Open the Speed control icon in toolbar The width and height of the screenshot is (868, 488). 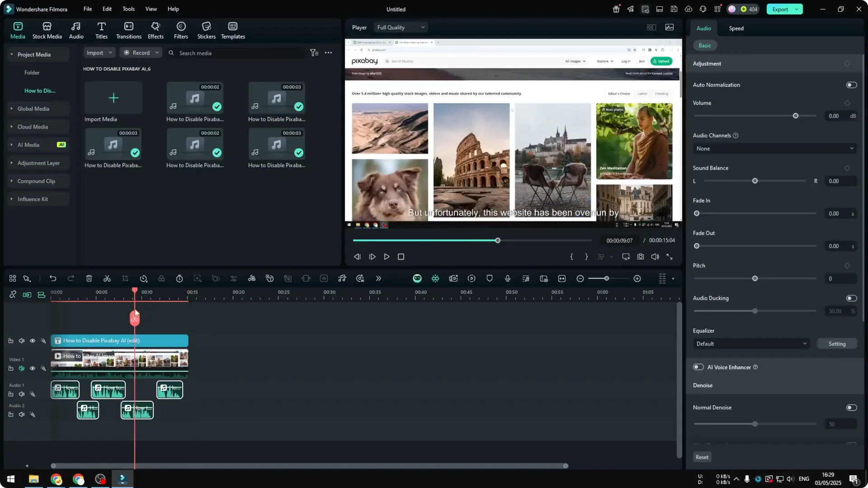point(143,278)
